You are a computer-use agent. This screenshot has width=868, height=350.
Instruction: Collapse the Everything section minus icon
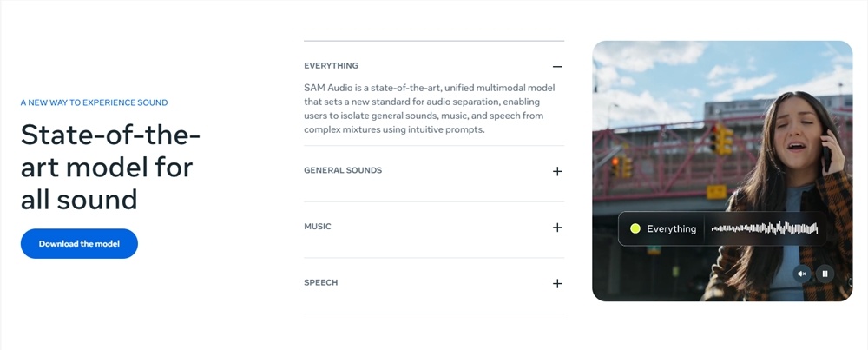[557, 67]
